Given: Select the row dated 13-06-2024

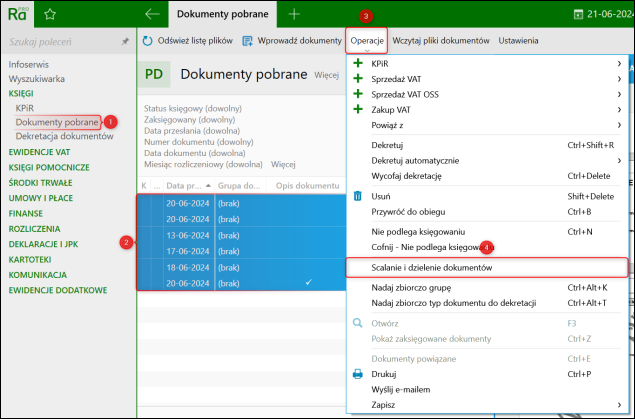Looking at the screenshot, I should pos(242,235).
